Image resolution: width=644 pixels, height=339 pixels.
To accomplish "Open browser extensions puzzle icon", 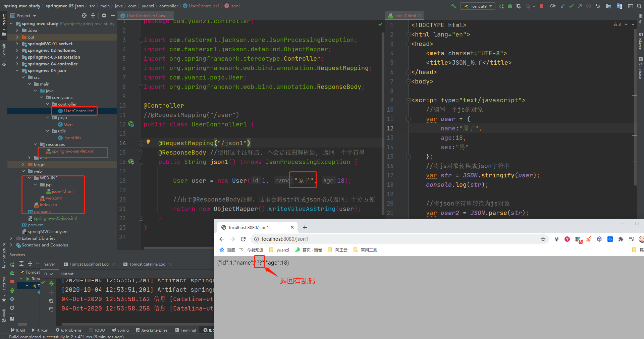I will 621,239.
